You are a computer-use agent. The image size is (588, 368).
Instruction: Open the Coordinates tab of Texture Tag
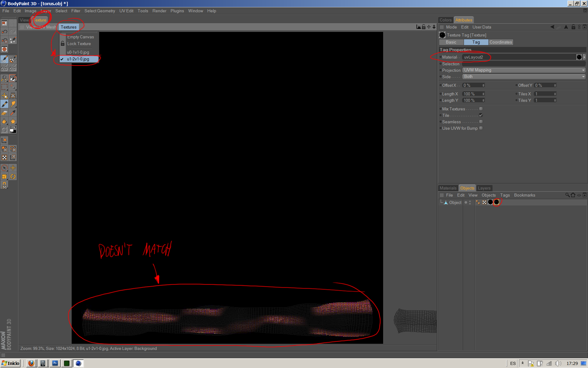tap(501, 42)
